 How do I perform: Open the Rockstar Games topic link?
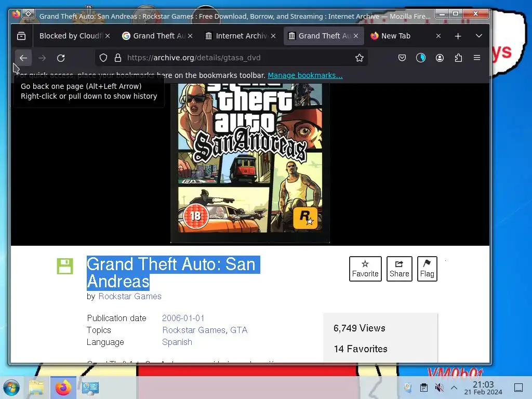pos(194,330)
